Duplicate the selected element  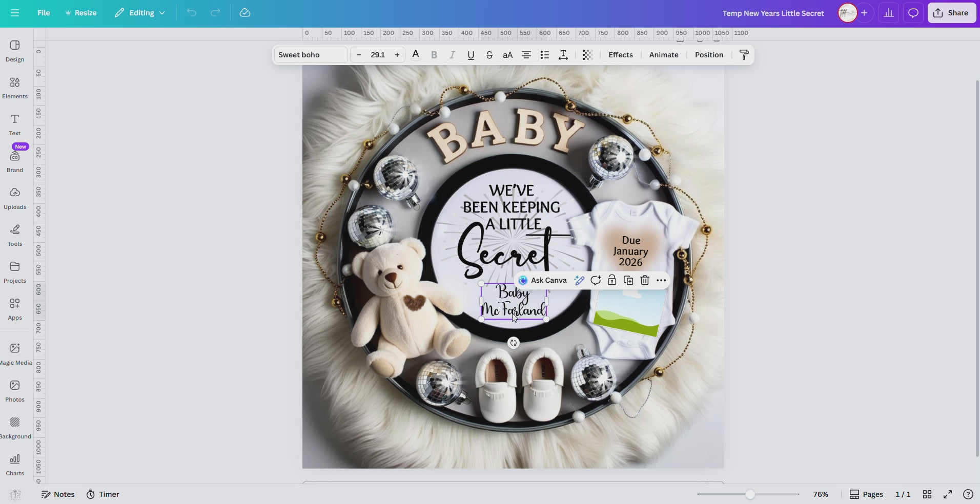tap(628, 280)
